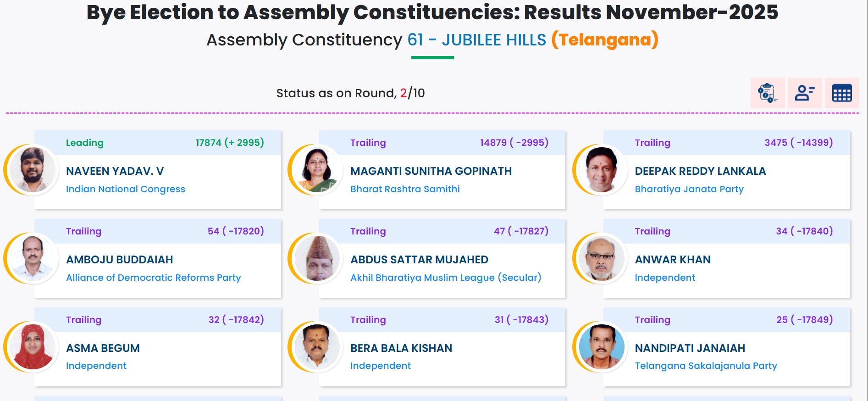Viewport: 868px width, 401px height.
Task: Click Bera Bala Kishan's photo
Action: coord(317,347)
